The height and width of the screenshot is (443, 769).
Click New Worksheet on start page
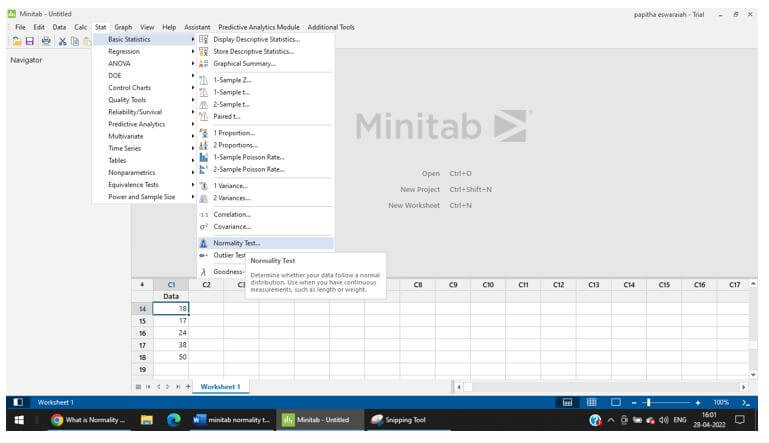[430, 206]
